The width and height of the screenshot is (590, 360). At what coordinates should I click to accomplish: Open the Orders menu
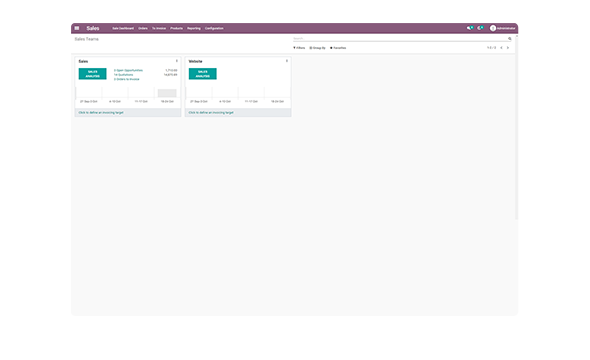click(143, 28)
